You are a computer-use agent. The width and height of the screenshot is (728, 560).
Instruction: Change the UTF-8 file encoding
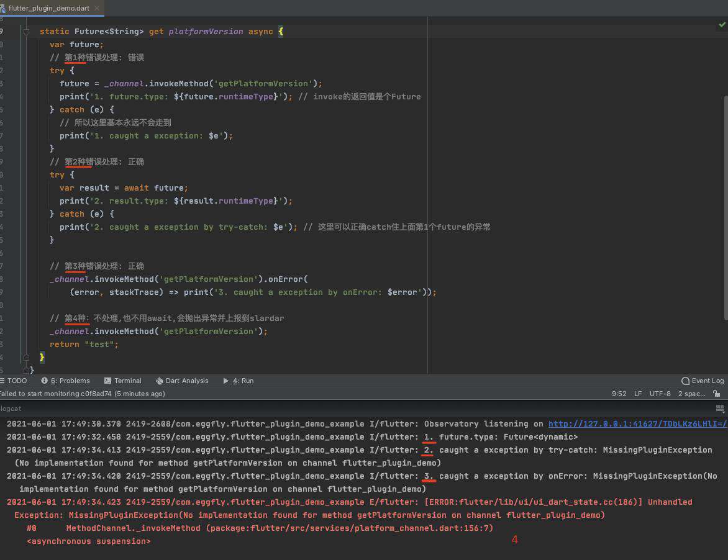click(660, 394)
